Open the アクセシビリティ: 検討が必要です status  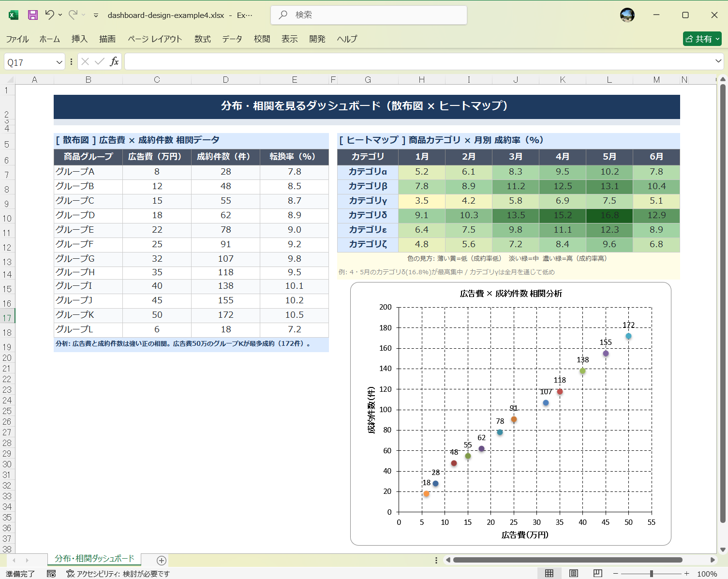(x=118, y=574)
